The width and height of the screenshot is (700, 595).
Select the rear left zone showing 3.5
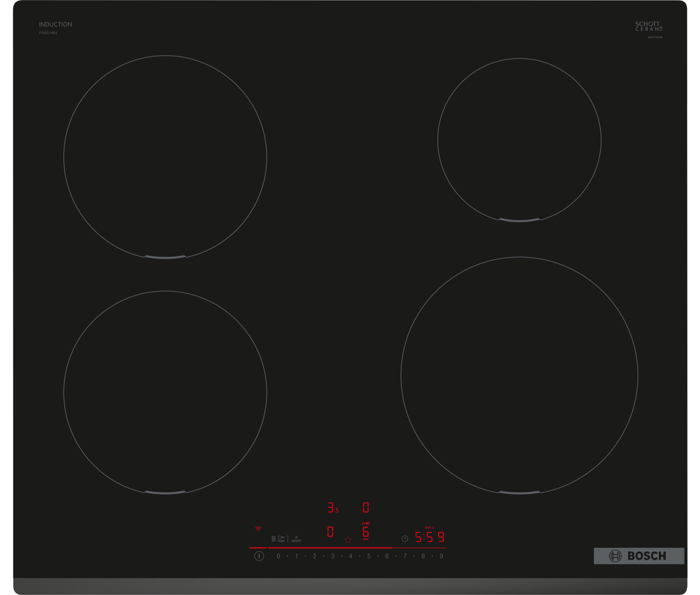click(x=333, y=508)
